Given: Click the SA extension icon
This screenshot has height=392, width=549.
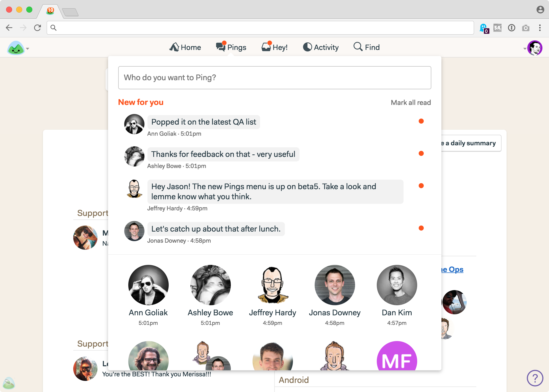Looking at the screenshot, I should (x=497, y=28).
